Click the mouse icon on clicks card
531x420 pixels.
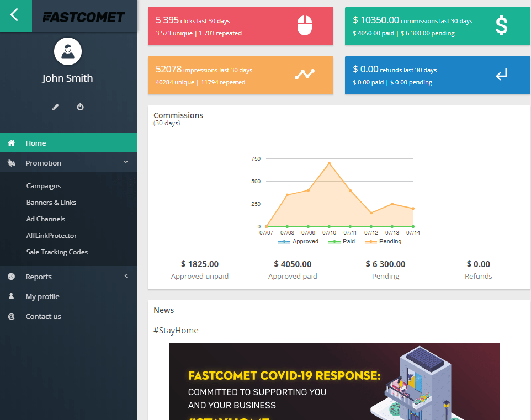(x=305, y=24)
